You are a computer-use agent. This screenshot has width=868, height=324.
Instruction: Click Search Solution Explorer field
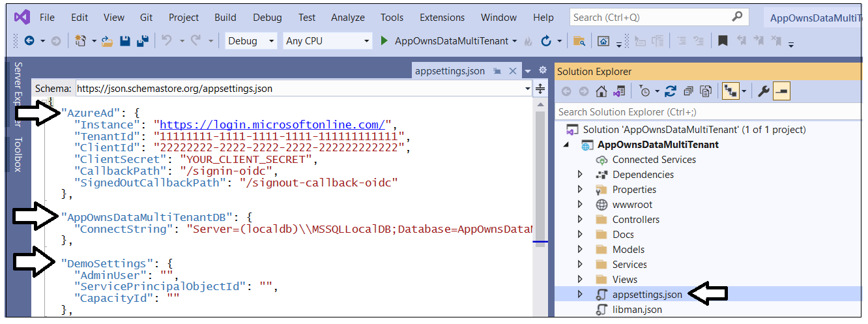coord(709,112)
